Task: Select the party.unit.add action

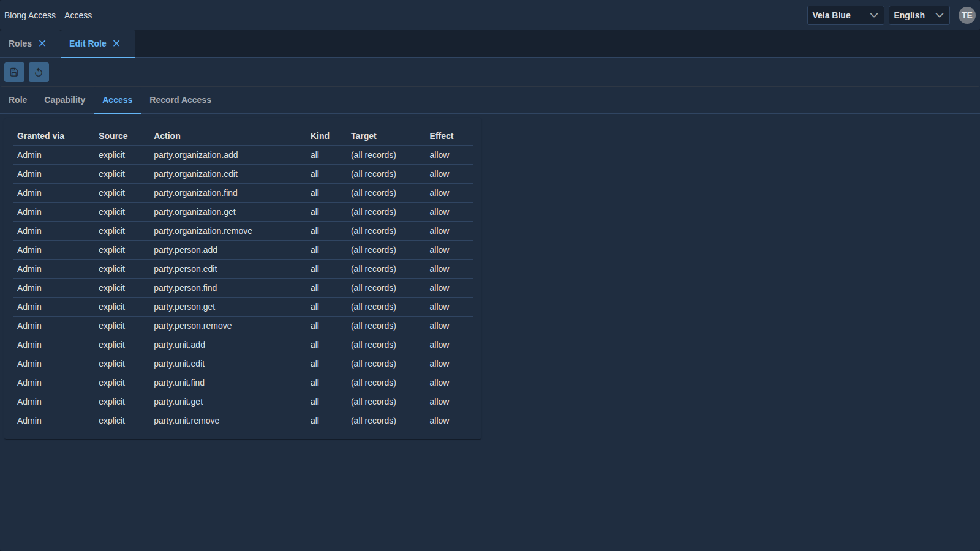Action: coord(179,345)
